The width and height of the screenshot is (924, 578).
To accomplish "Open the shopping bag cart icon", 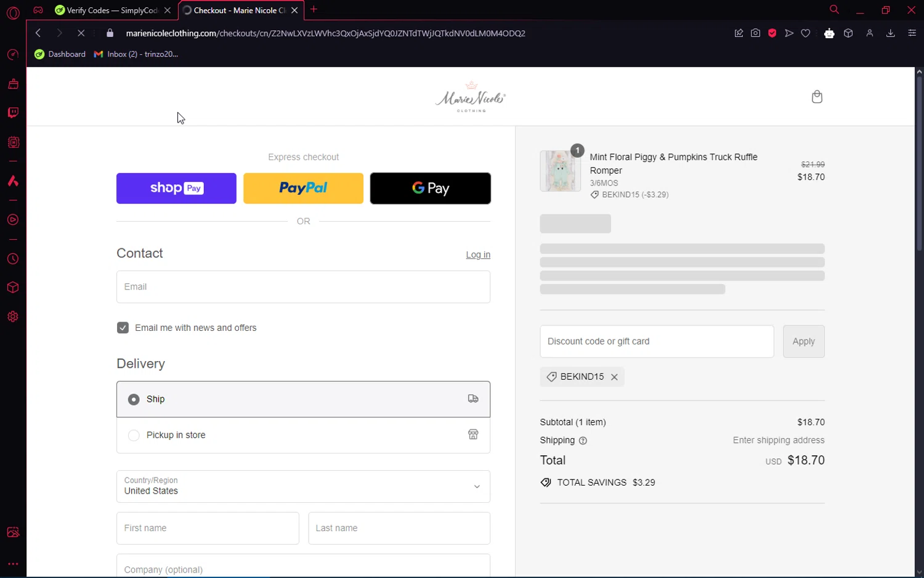I will 817,97.
